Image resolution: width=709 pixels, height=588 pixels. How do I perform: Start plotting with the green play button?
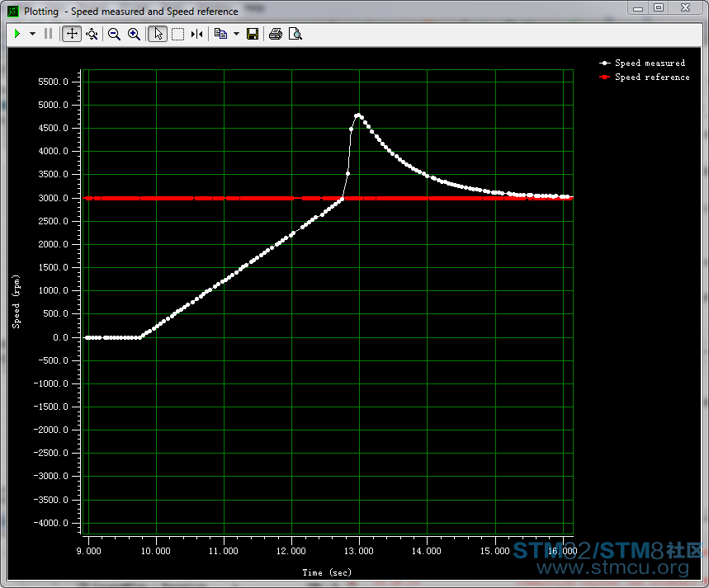17,34
